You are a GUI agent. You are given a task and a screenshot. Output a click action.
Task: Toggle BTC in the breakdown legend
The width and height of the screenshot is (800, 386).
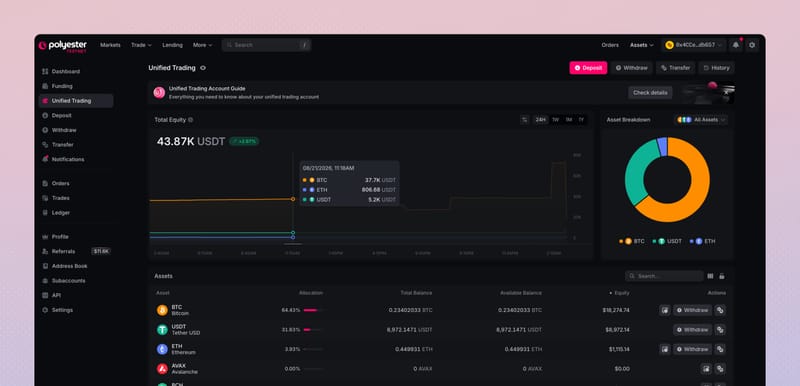632,241
